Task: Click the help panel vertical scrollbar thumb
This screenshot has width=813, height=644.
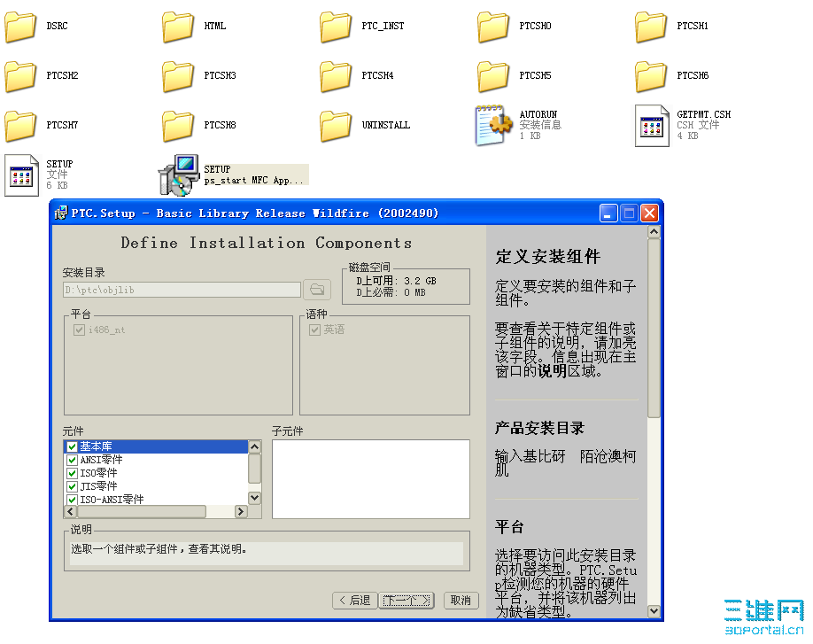Action: coord(654,329)
